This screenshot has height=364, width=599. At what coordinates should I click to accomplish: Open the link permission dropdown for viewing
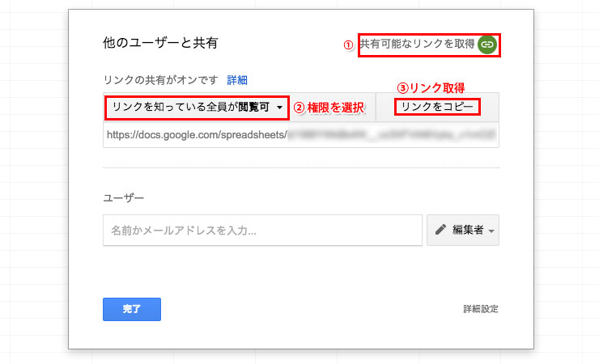[x=198, y=108]
